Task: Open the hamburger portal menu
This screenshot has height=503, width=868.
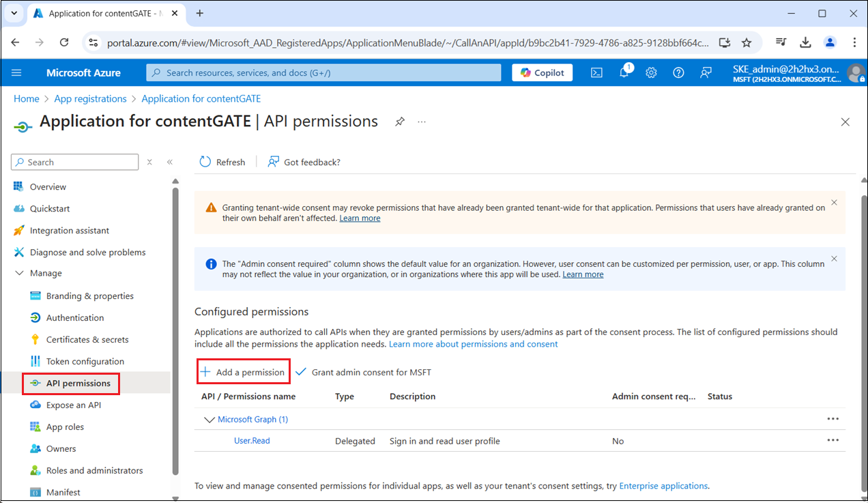Action: [17, 73]
